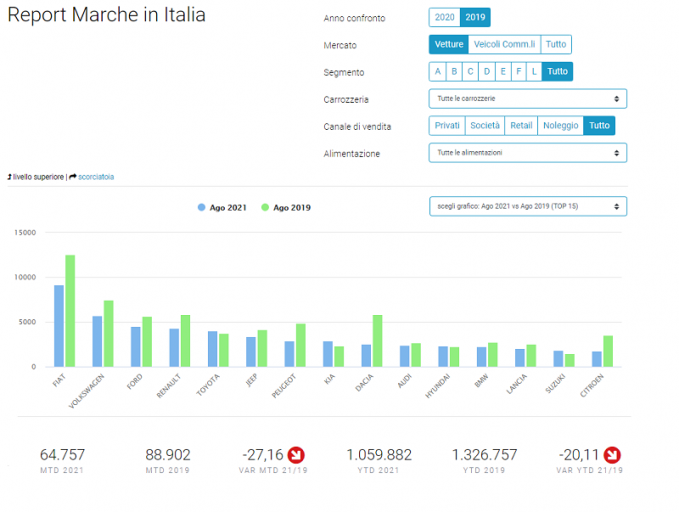The width and height of the screenshot is (679, 512).
Task: Choose Veicoli Comm.li market filter
Action: click(x=504, y=44)
